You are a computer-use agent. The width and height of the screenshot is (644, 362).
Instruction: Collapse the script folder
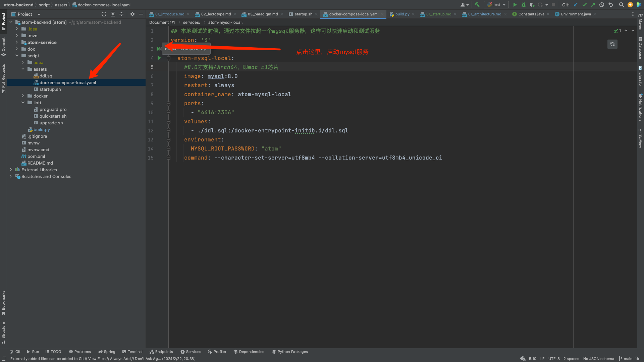coord(17,56)
